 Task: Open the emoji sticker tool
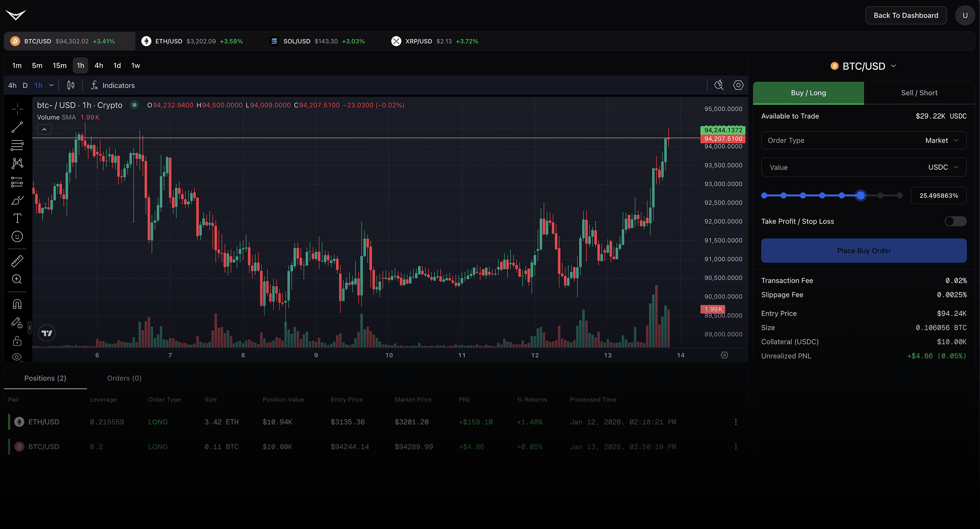point(17,236)
